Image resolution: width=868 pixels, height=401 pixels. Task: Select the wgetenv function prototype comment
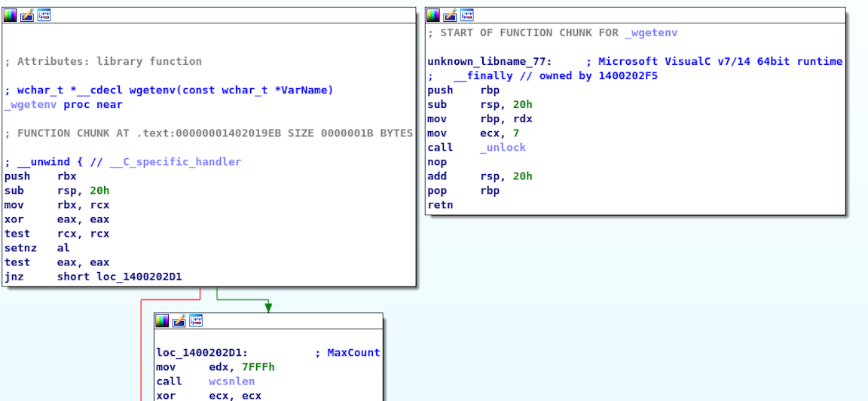coord(170,90)
